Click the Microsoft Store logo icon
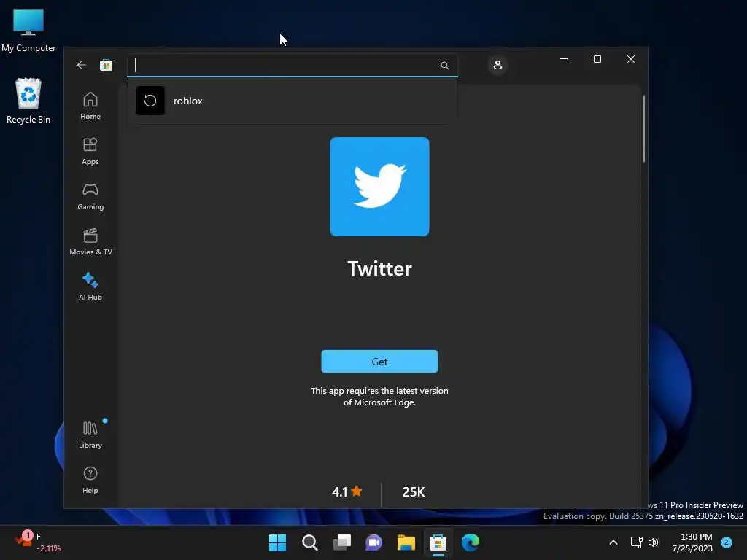 click(x=106, y=65)
